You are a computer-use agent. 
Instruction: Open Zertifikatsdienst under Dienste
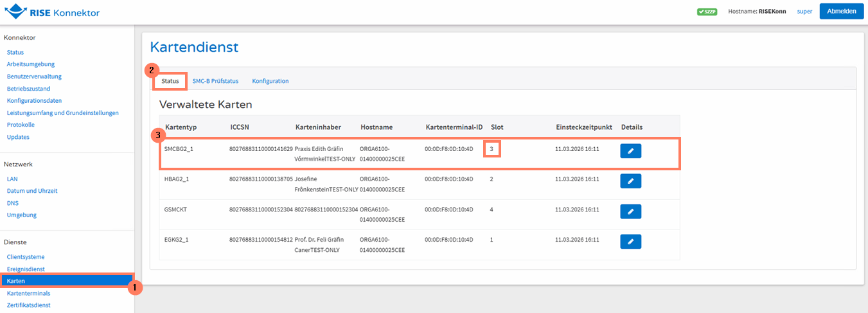coord(28,305)
